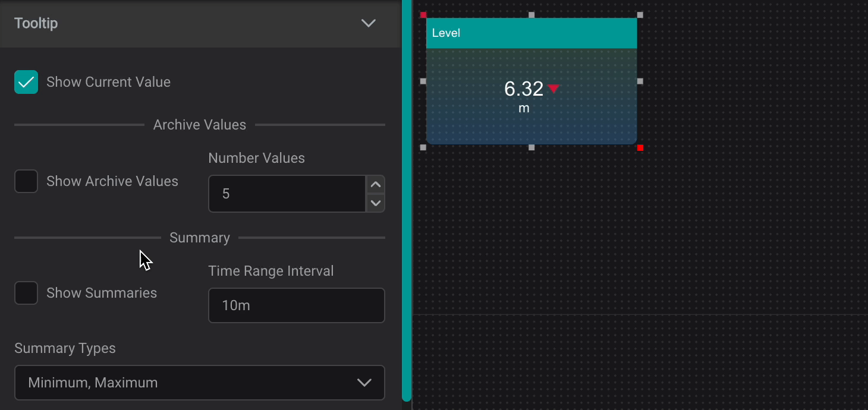This screenshot has height=410, width=868.
Task: Decrease Number Values with down arrow
Action: (x=375, y=203)
